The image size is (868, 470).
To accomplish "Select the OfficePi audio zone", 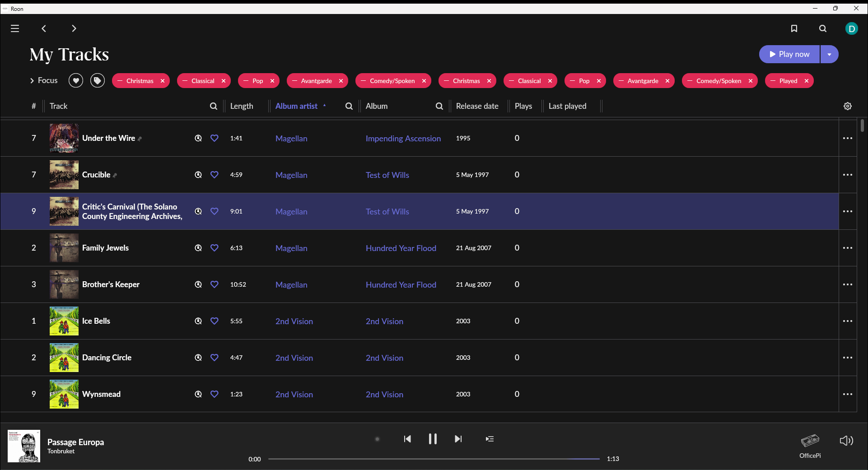I will [810, 446].
